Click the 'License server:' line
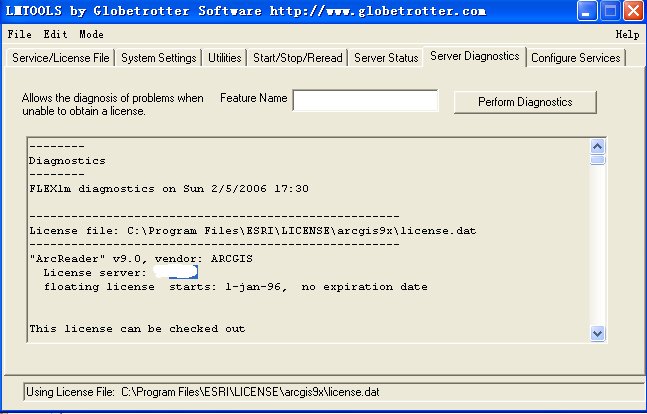647x414 pixels. coord(120,272)
